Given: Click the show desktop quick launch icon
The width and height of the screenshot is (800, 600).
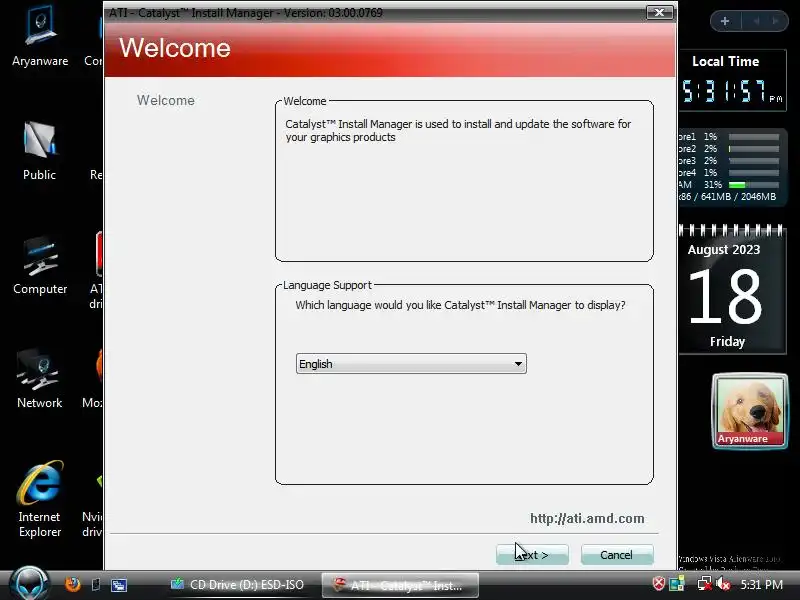Looking at the screenshot, I should [x=95, y=584].
